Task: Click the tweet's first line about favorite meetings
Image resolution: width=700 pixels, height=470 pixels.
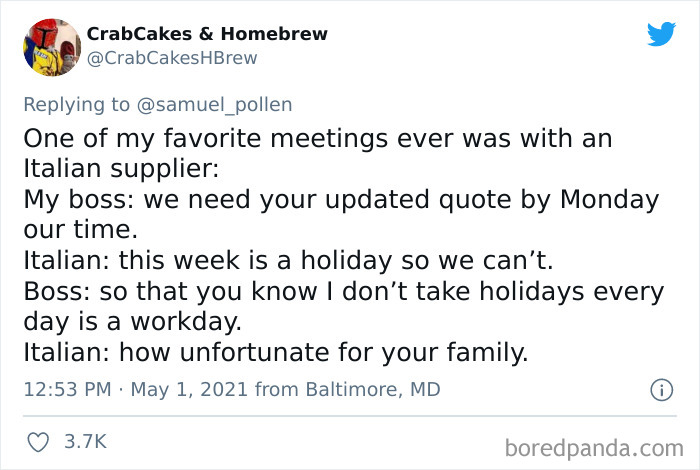Action: (318, 138)
